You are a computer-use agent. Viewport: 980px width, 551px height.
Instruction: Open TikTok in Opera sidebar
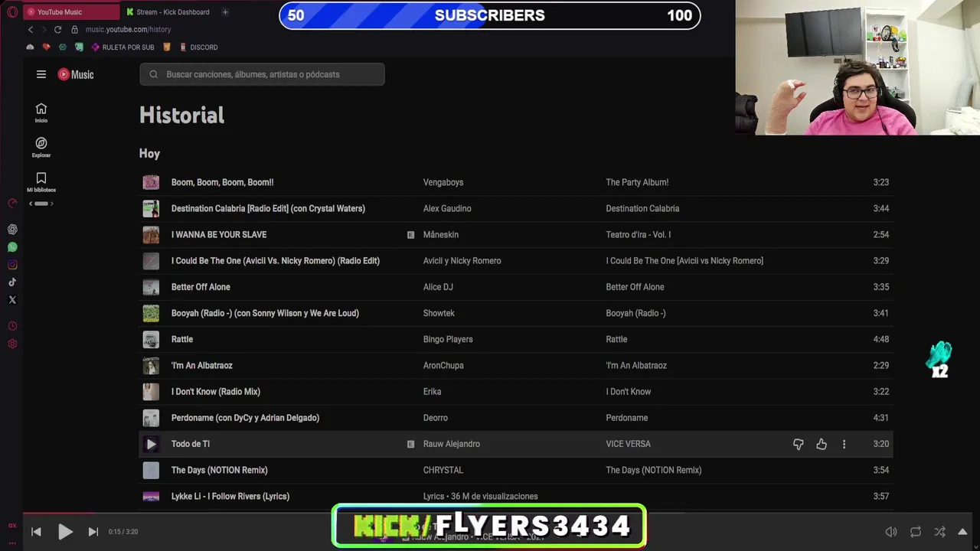12,282
